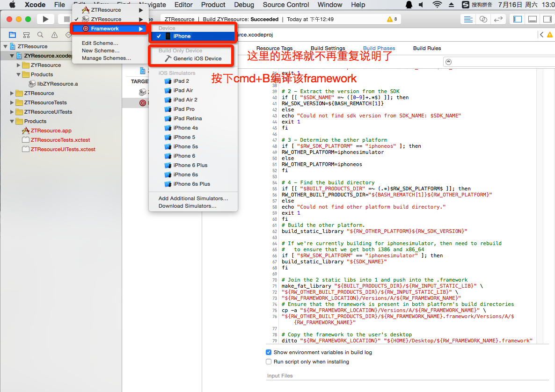
Task: Select the ZYResource scheme entry
Action: click(110, 19)
